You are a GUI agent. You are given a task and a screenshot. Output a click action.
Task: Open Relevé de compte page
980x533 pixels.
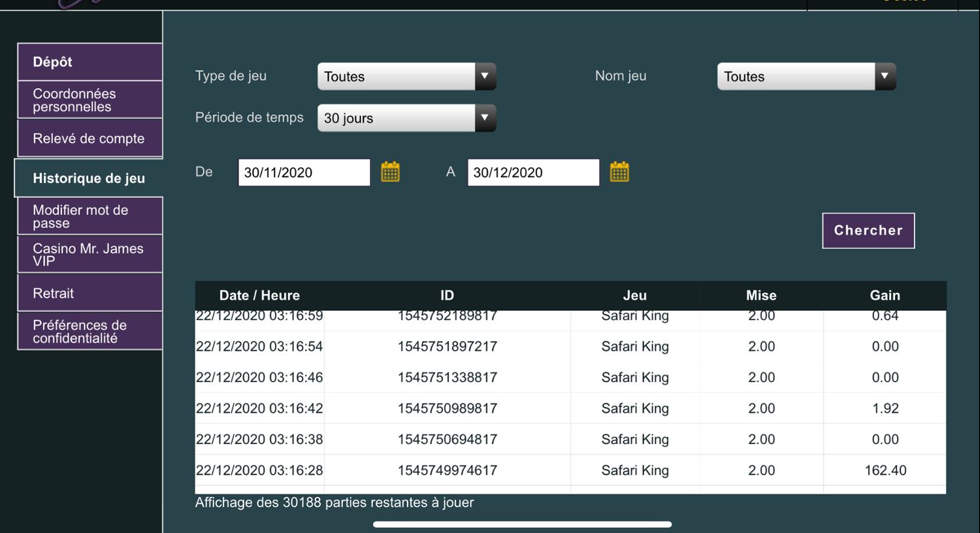coord(90,138)
